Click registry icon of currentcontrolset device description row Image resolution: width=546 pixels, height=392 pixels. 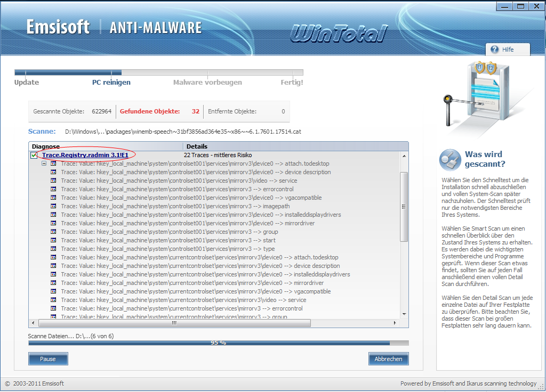[53, 266]
